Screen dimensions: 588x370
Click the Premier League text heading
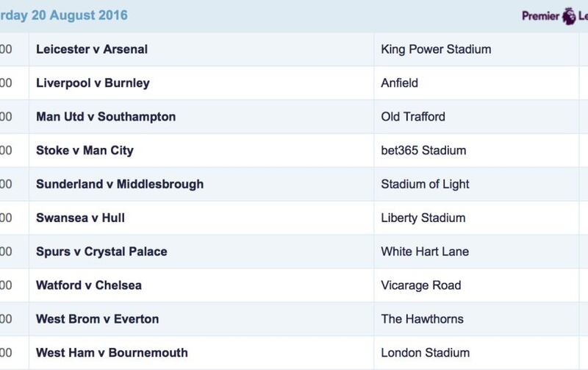[541, 16]
